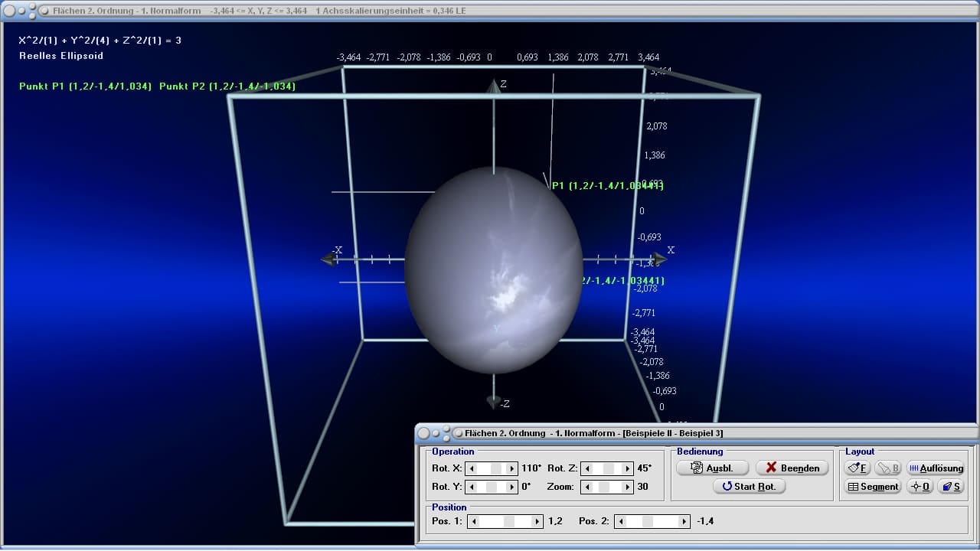The height and width of the screenshot is (551, 980).
Task: Click the Rot. X slider thumb
Action: (496, 468)
